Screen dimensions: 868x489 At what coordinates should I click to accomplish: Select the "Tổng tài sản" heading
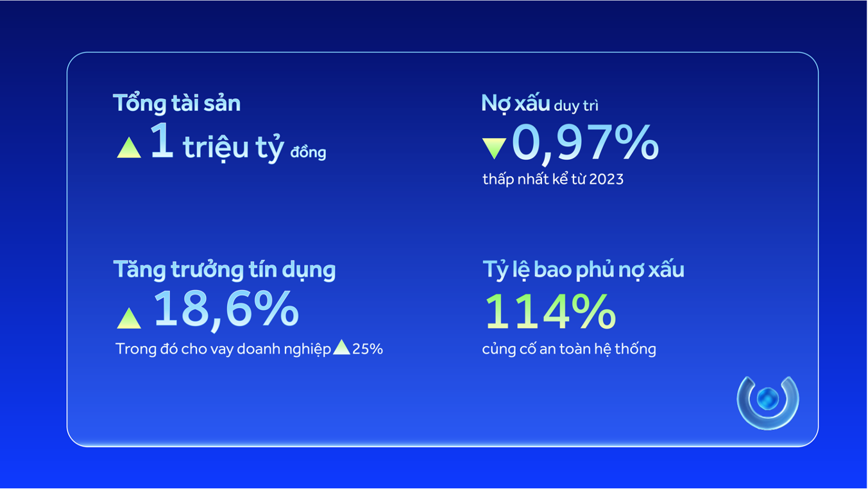(177, 103)
